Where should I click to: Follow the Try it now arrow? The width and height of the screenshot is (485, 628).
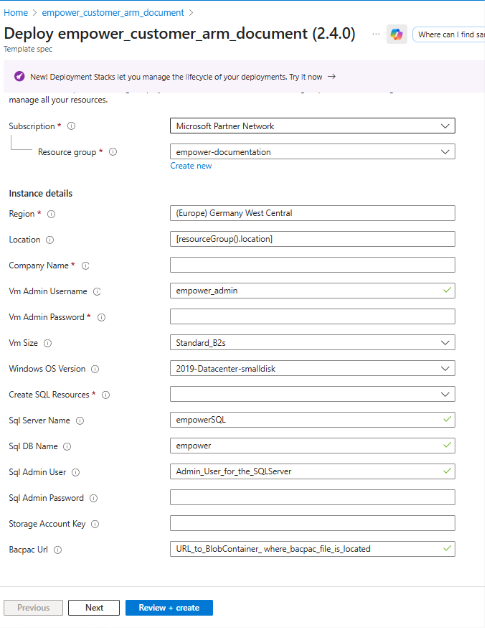331,76
